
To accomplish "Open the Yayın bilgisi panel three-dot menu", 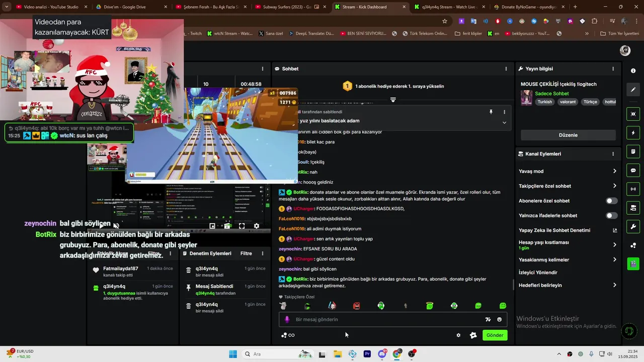I will [x=613, y=69].
